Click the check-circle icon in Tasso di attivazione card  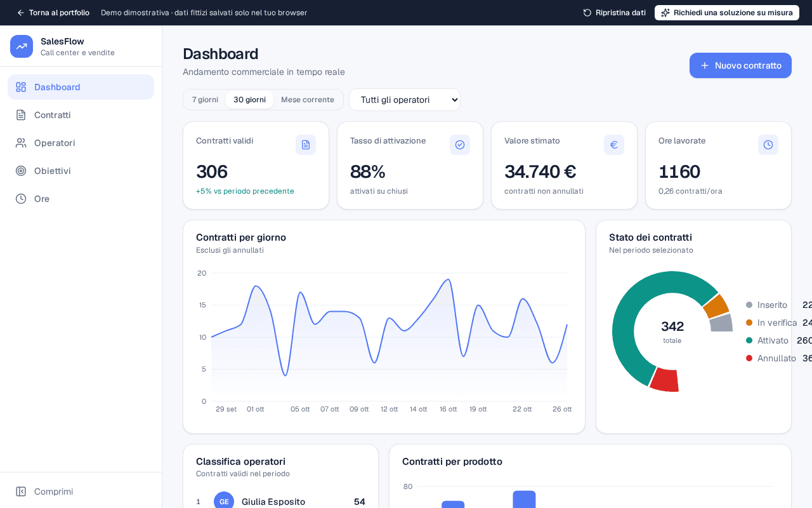point(460,145)
